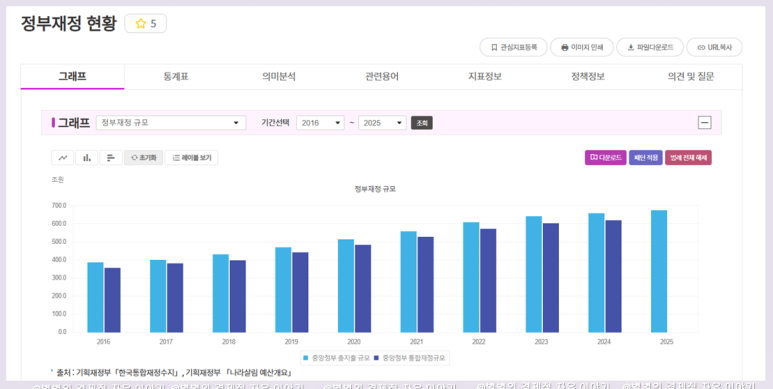The height and width of the screenshot is (389, 773).
Task: Click 이미지 인쇄 print button
Action: coord(582,47)
